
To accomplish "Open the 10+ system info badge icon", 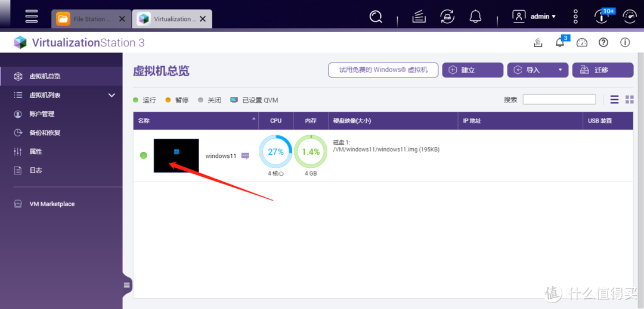I will 602,17.
